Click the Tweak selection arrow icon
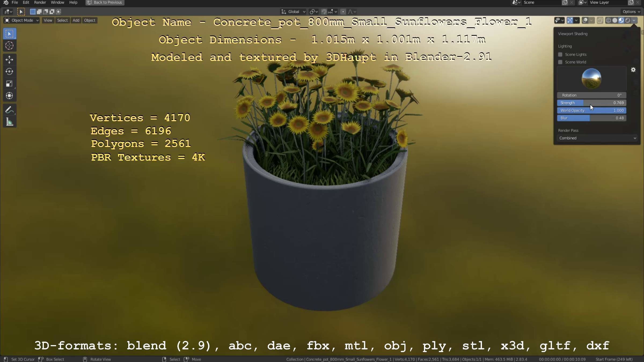 coord(21,12)
